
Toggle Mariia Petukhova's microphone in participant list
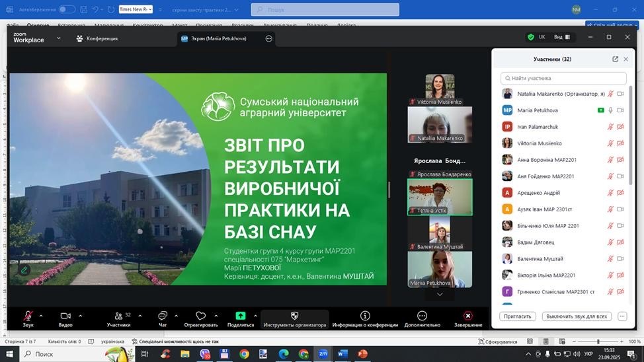pyautogui.click(x=611, y=110)
